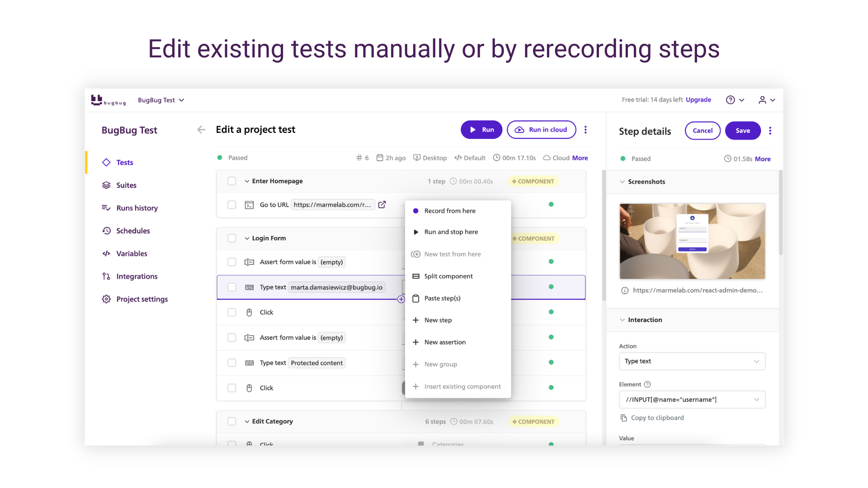Viewport: 868px width, 488px height.
Task: Tick checkbox for Type text marta.damasiewicz step
Action: tap(232, 287)
